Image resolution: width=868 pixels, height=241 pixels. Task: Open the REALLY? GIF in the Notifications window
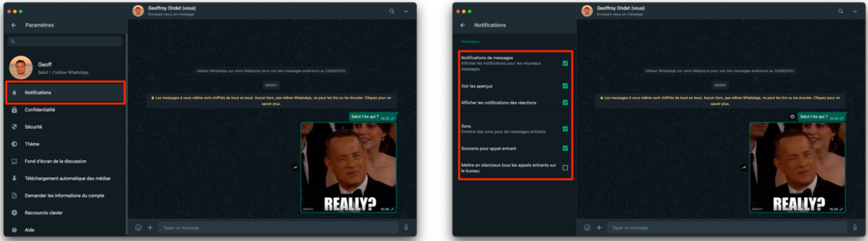pos(797,168)
